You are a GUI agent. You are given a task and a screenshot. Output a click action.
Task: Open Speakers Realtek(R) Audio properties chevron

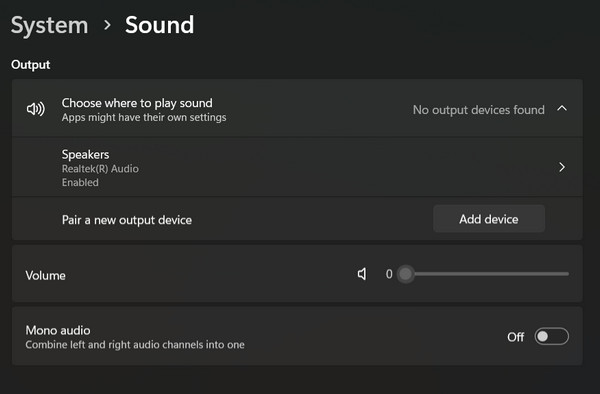point(562,167)
